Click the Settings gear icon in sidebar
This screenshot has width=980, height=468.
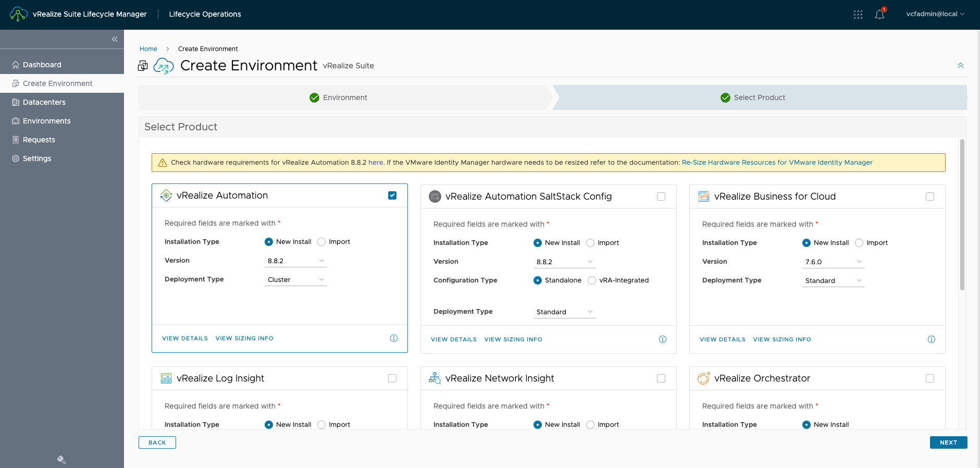(x=16, y=158)
